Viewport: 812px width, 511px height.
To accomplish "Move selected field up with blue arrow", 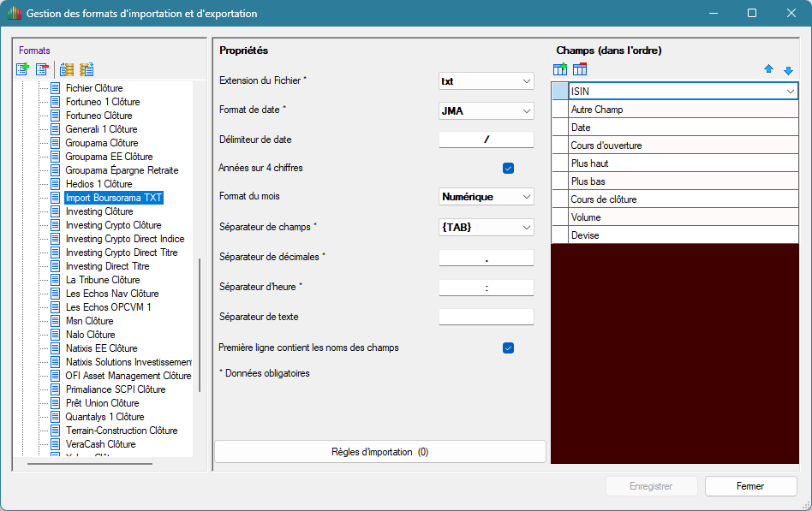I will (x=768, y=70).
